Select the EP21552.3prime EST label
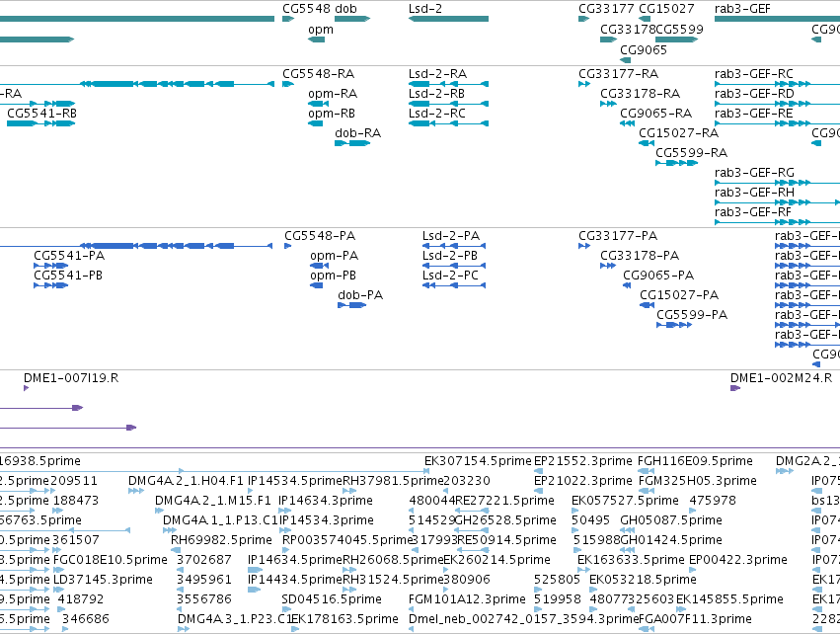The width and height of the screenshot is (840, 634). 583,461
